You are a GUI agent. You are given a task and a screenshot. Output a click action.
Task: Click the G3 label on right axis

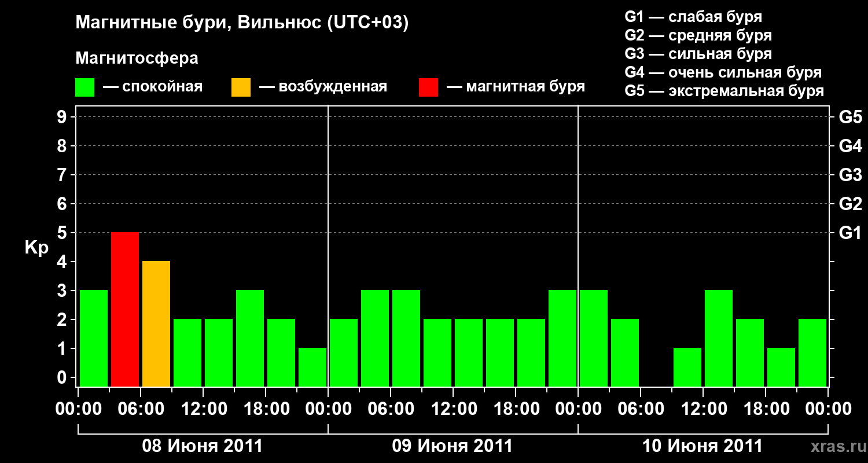(x=850, y=175)
